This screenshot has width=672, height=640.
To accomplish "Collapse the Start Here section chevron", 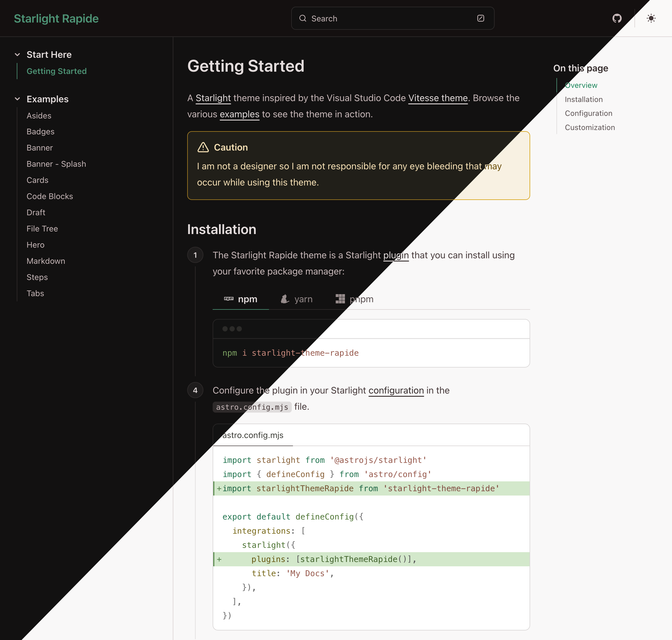I will click(x=18, y=54).
